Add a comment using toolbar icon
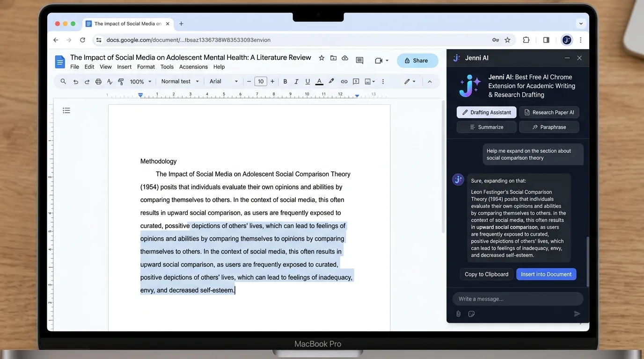Image resolution: width=644 pixels, height=359 pixels. click(x=356, y=81)
